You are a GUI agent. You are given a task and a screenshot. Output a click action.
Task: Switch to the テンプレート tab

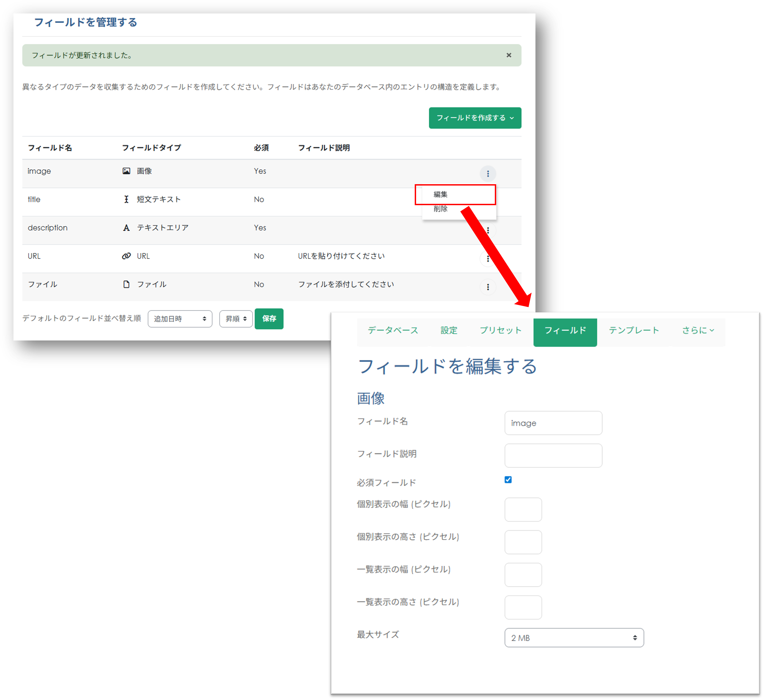634,330
